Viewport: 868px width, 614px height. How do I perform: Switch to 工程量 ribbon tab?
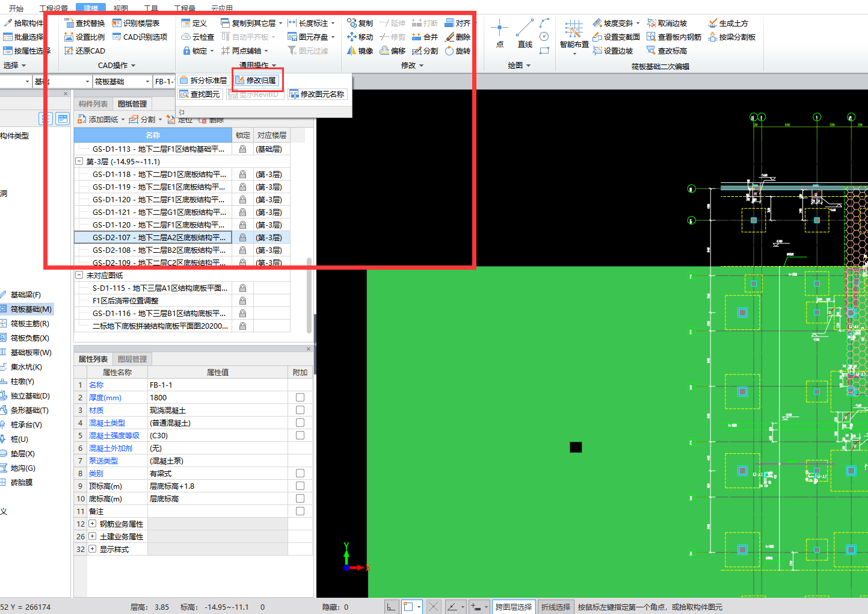click(x=185, y=8)
